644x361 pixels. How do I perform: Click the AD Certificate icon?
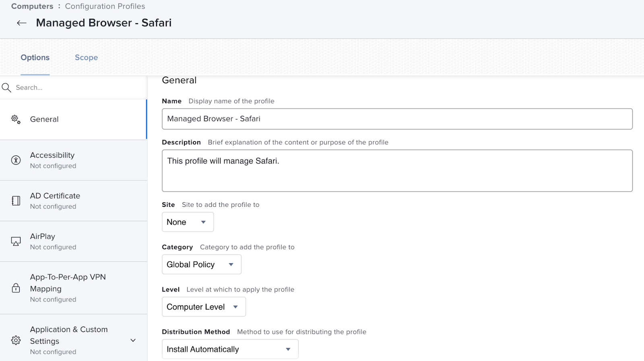coord(16,201)
